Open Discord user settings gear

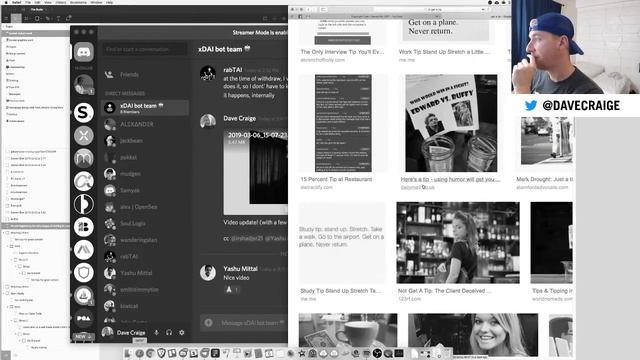pos(182,333)
